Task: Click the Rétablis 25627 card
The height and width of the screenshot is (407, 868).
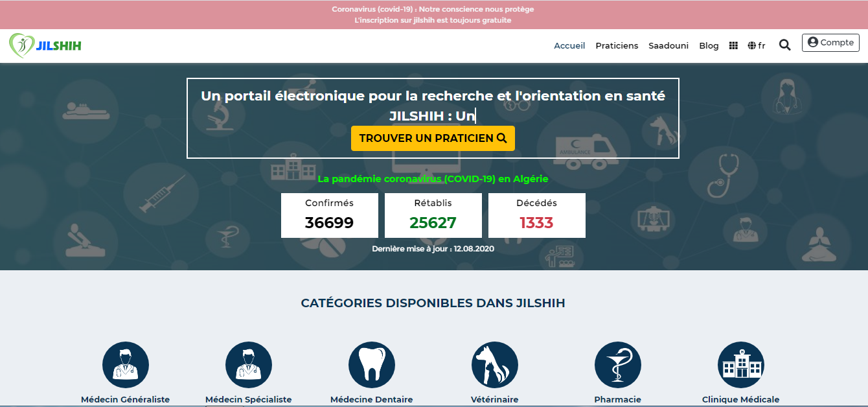Action: [x=433, y=215]
